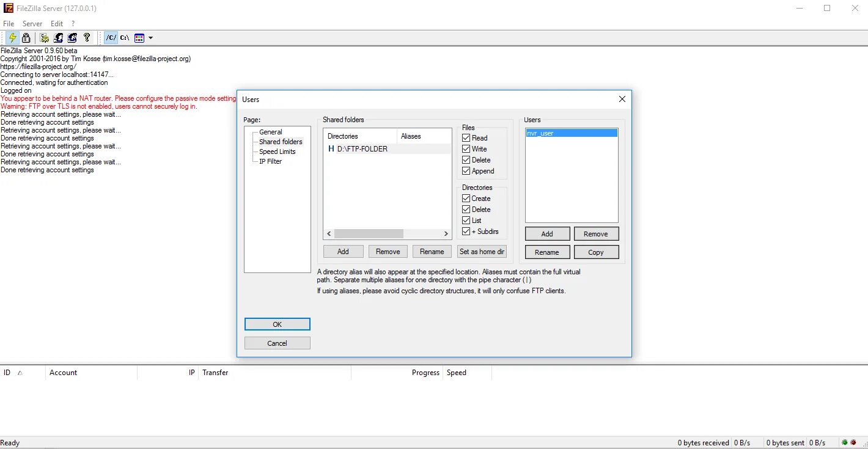Click the Progress column header
Image resolution: width=868 pixels, height=449 pixels.
coord(397,373)
